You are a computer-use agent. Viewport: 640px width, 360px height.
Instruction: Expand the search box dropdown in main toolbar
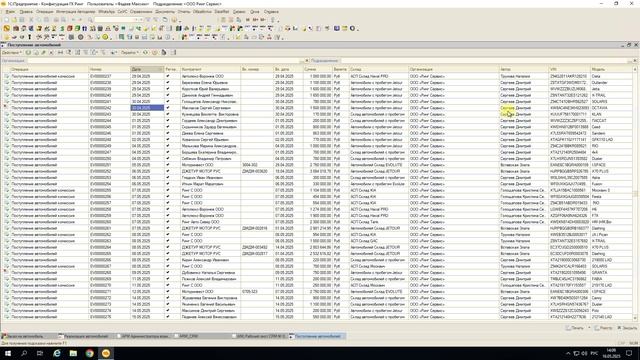click(x=136, y=20)
